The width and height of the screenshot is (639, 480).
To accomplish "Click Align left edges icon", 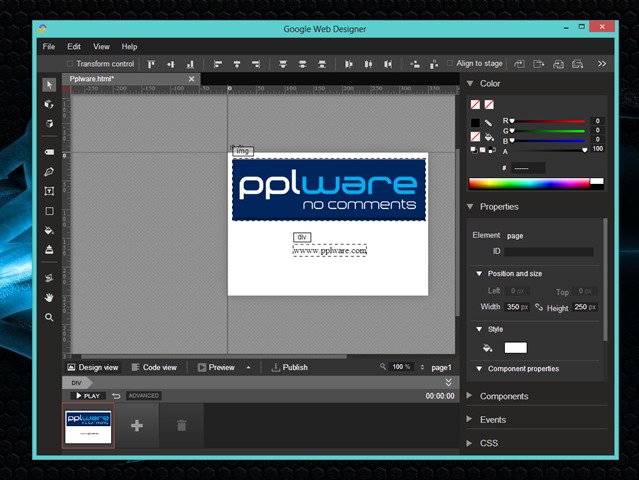I will (x=218, y=64).
